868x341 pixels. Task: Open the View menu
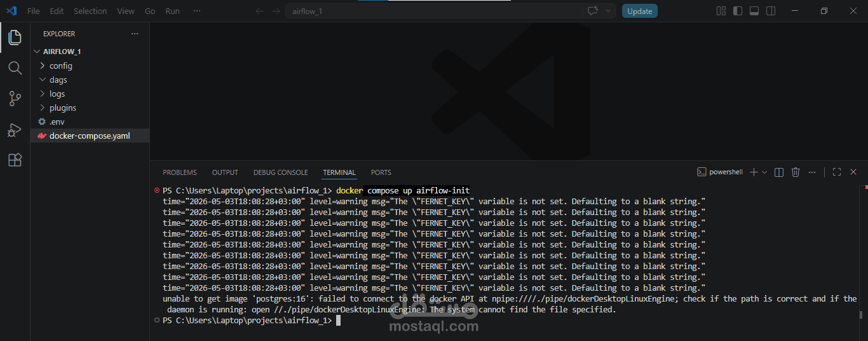(126, 11)
